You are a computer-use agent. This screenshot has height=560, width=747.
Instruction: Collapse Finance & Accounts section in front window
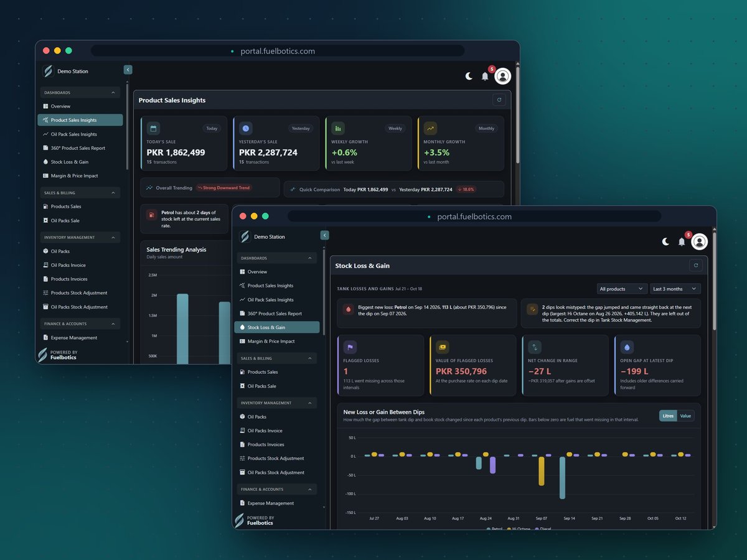276,489
